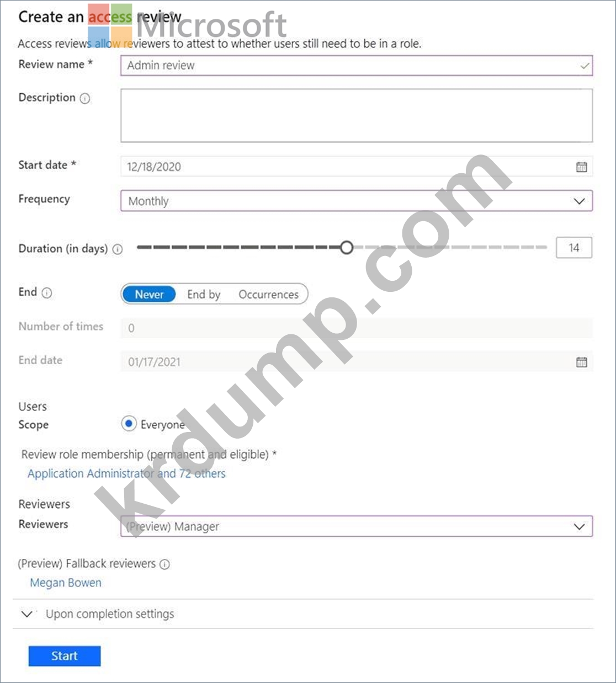Image resolution: width=616 pixels, height=683 pixels.
Task: Select the Never end option
Action: pos(149,295)
